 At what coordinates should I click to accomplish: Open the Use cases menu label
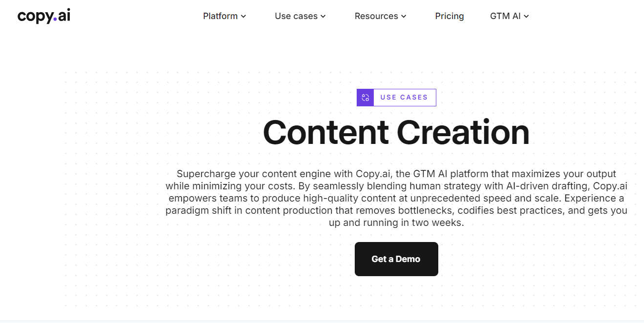point(296,16)
